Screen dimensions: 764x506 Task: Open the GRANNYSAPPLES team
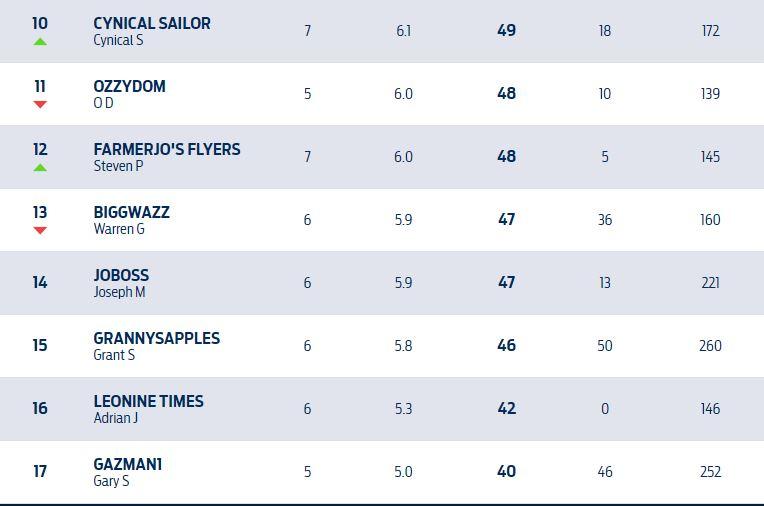point(156,338)
